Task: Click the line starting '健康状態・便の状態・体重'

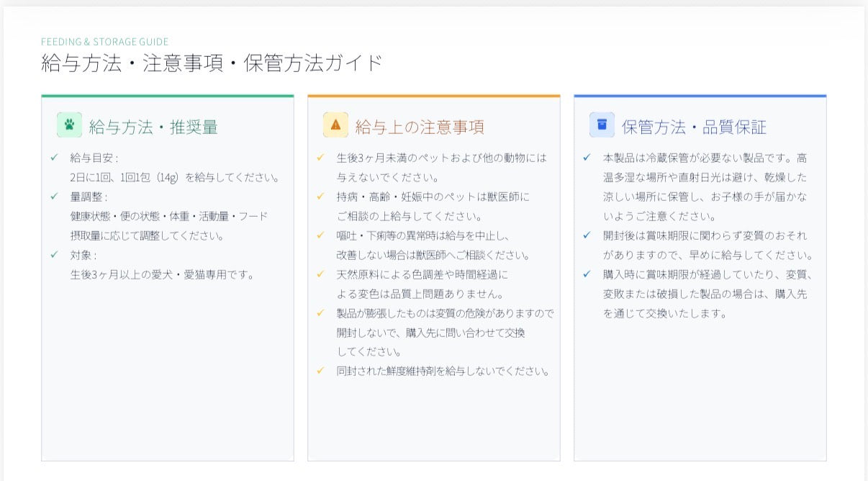Action: click(x=169, y=216)
